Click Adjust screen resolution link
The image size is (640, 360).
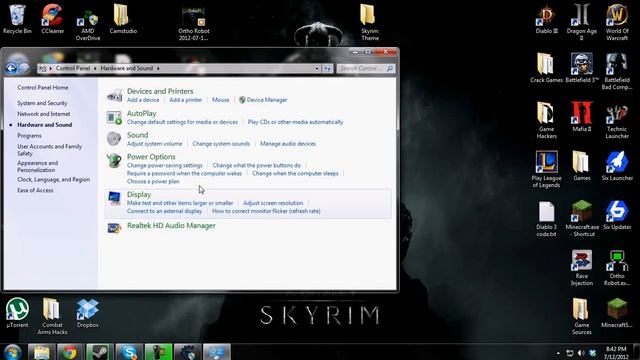(x=273, y=203)
